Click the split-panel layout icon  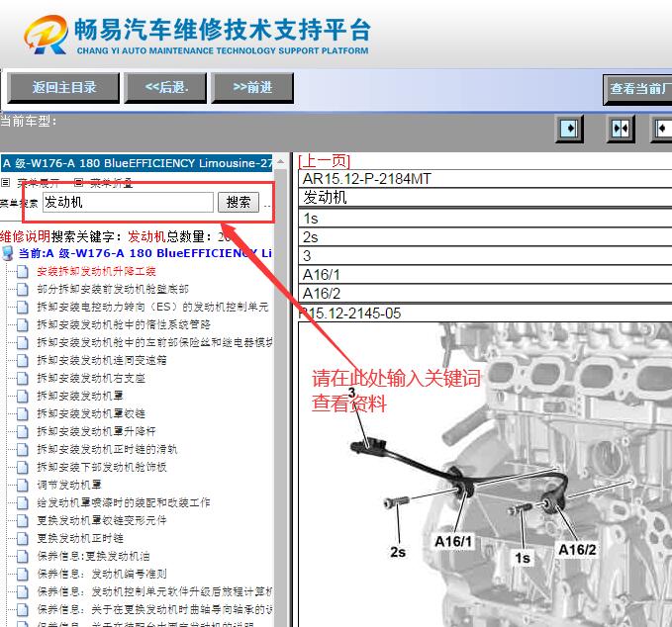point(621,128)
